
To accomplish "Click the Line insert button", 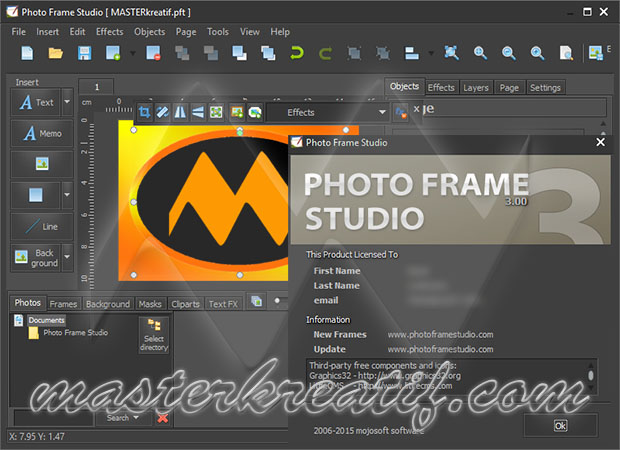I will click(x=42, y=227).
